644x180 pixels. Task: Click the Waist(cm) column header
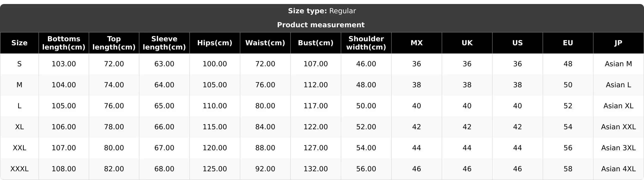pyautogui.click(x=265, y=43)
